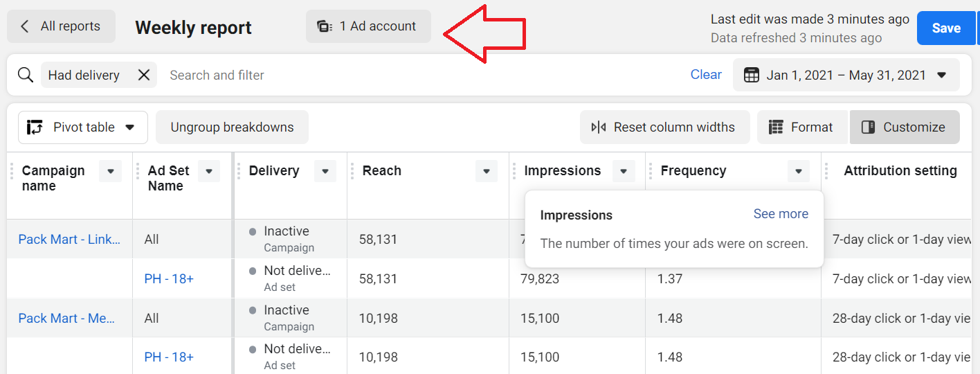Open PH - 18+ ad set with reach 10,198
The image size is (980, 374).
[x=169, y=357]
